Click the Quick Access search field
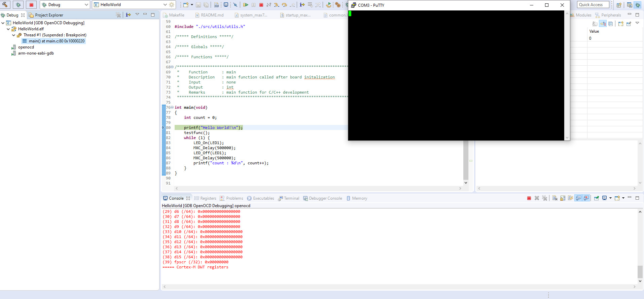 593,5
